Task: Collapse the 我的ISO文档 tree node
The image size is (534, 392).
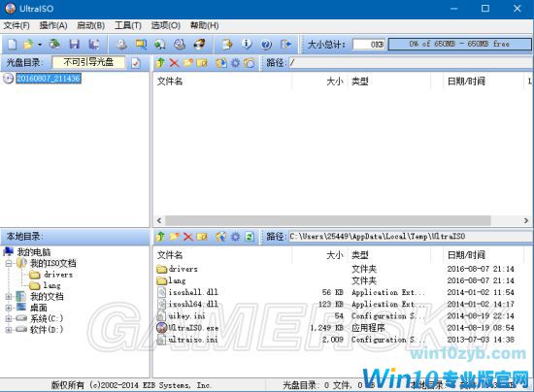Action: tap(9, 263)
